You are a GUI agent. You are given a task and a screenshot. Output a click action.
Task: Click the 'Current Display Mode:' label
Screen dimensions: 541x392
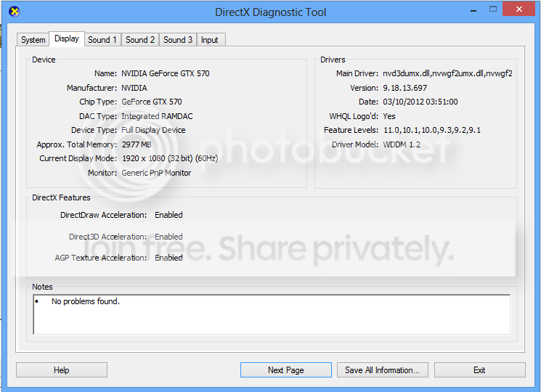pos(78,158)
